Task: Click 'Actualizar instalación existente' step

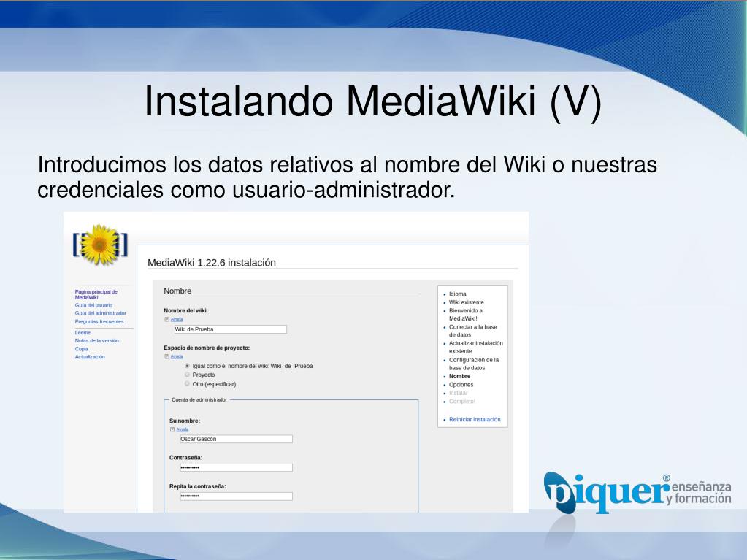Action: (x=475, y=347)
